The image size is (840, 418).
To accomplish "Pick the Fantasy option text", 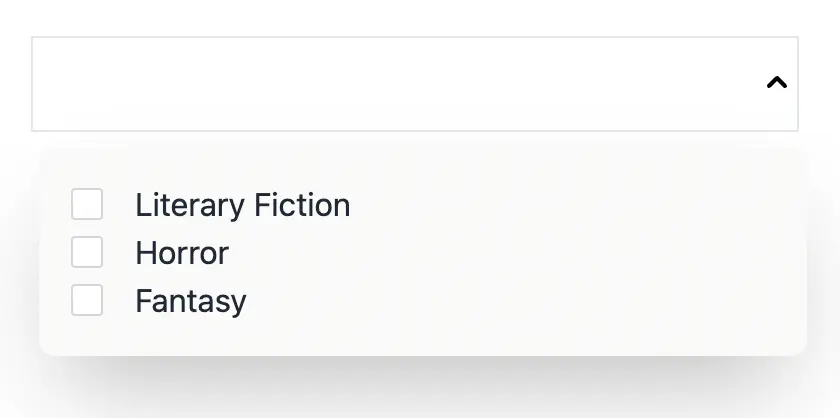I will [x=190, y=301].
